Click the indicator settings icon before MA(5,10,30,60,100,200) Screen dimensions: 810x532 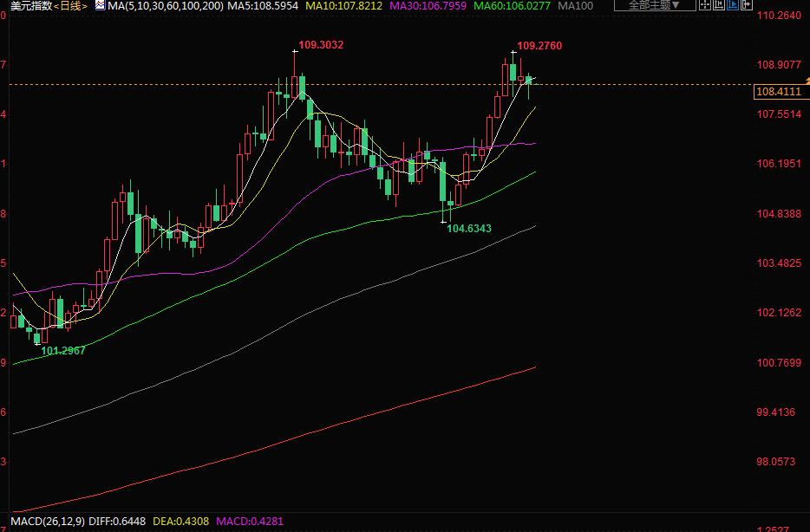click(x=101, y=6)
